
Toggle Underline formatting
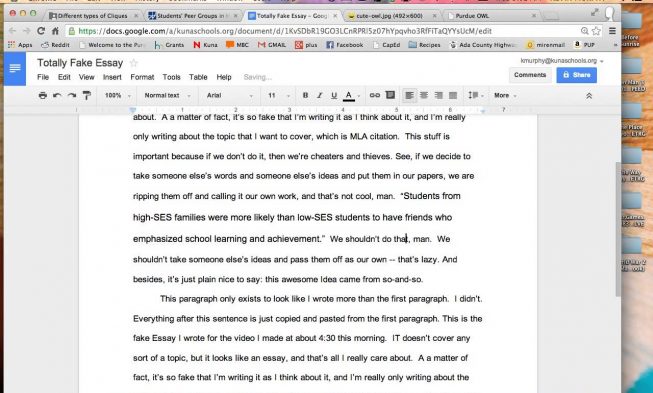click(334, 95)
